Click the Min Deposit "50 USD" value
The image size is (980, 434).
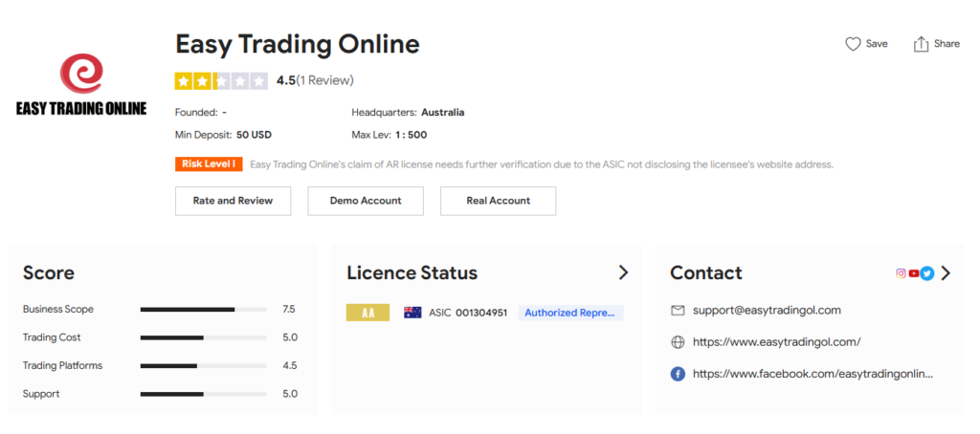click(254, 135)
